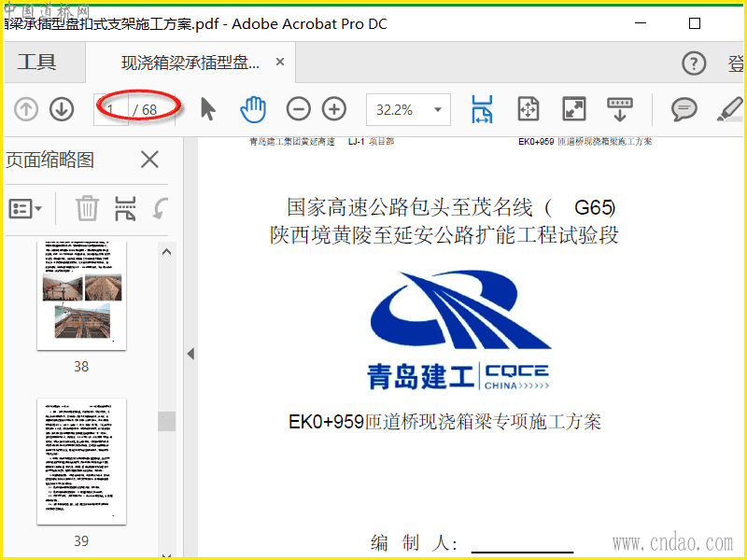Click the thumbnail panel scrollbar thumb

coord(166,421)
